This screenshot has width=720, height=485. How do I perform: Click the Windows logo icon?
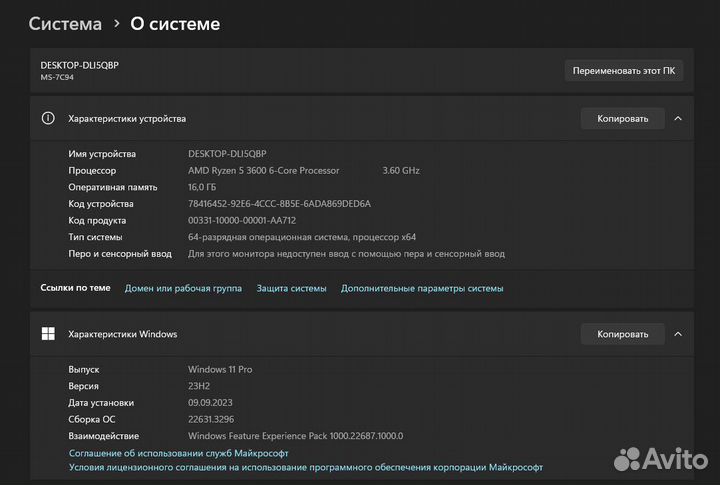point(48,334)
